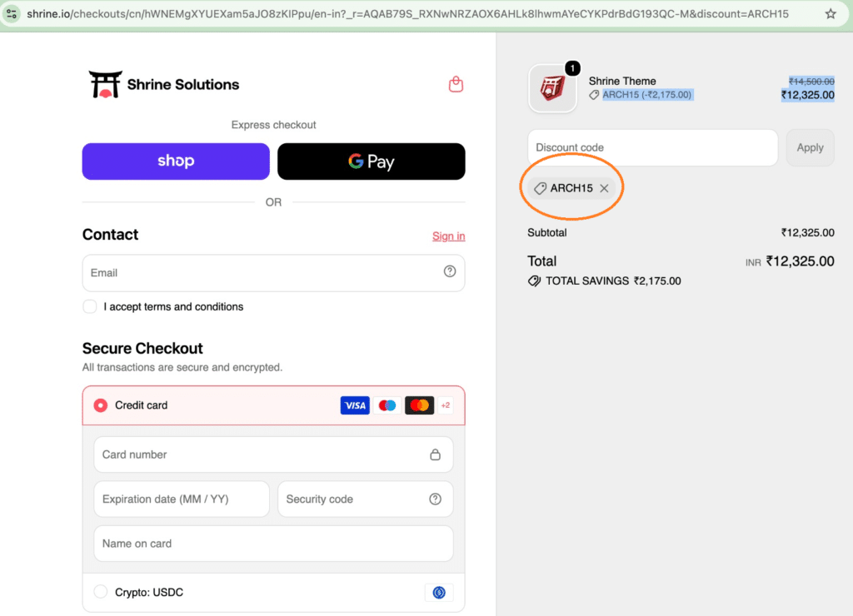The image size is (853, 616).
Task: Focus the Name on card field
Action: pyautogui.click(x=273, y=544)
